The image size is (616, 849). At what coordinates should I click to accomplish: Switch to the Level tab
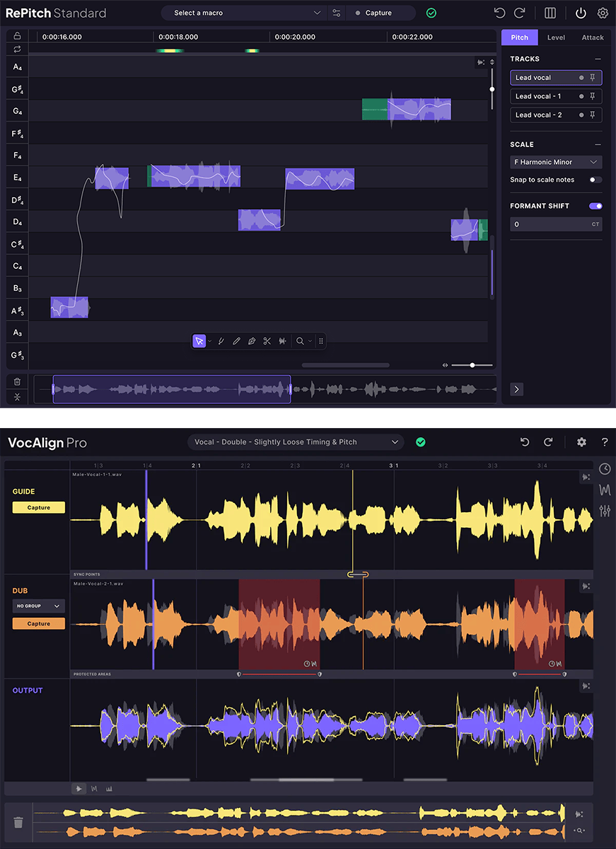556,37
